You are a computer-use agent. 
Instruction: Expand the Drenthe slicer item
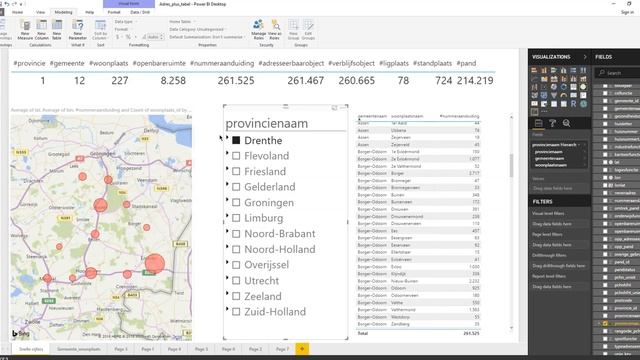click(227, 138)
